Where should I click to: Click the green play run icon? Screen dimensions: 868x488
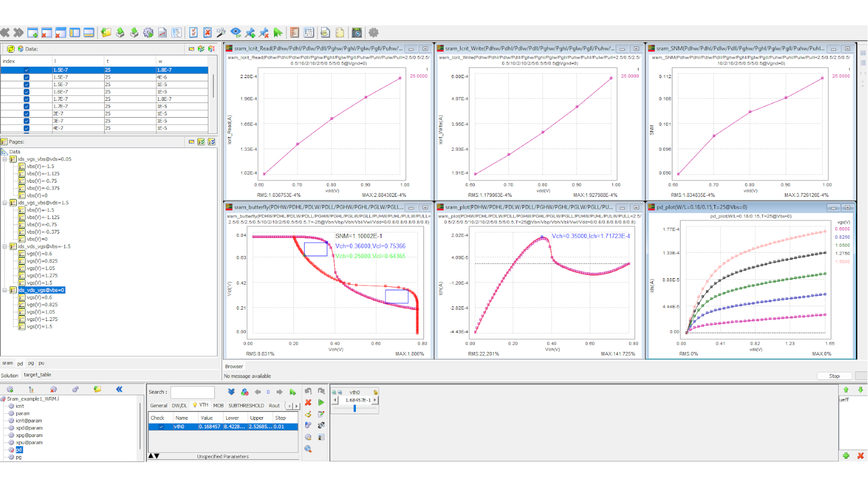click(x=321, y=402)
